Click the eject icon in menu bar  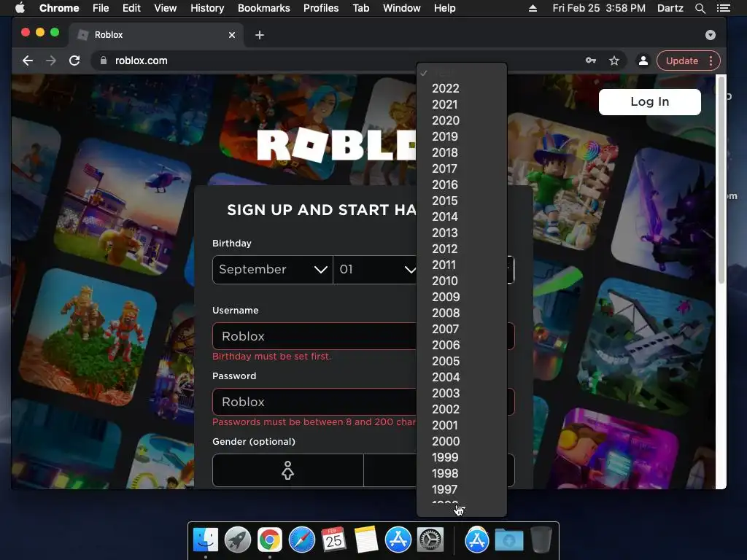coord(533,8)
